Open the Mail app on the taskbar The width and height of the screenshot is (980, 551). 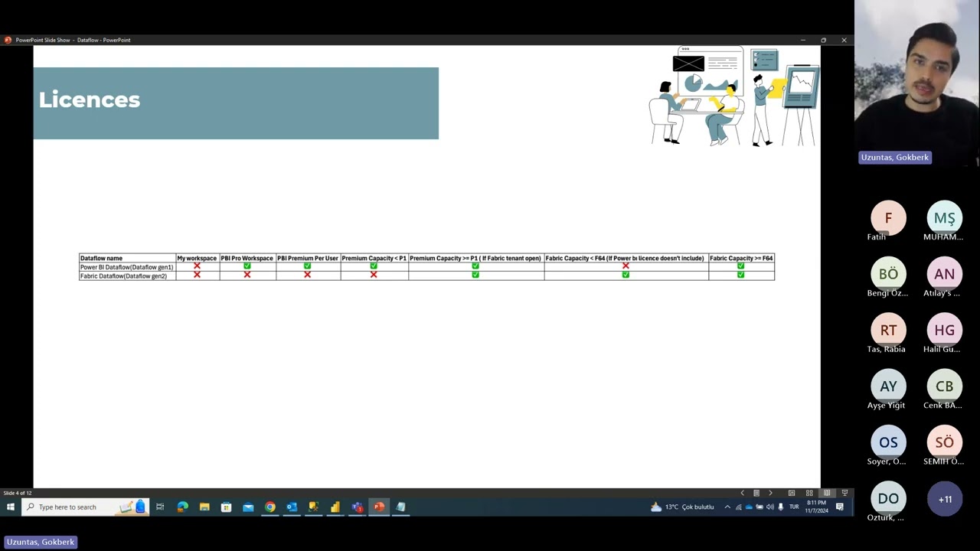[248, 507]
